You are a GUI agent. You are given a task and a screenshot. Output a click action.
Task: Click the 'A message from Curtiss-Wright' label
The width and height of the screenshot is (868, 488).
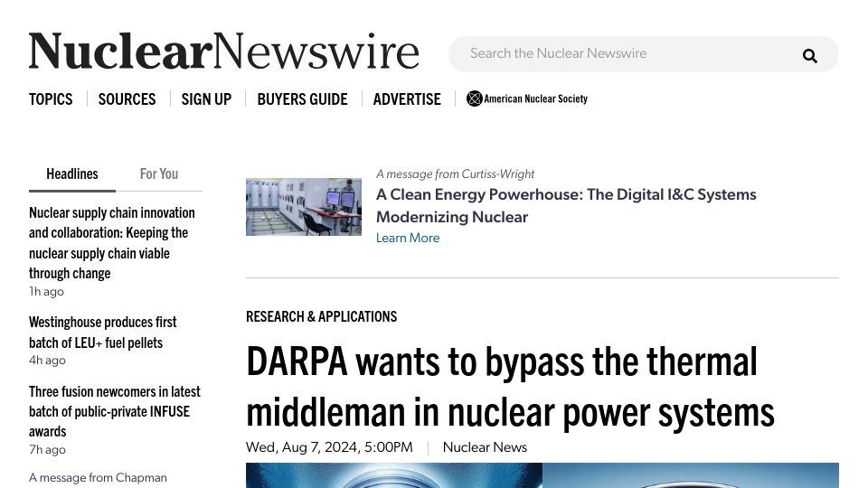point(455,174)
